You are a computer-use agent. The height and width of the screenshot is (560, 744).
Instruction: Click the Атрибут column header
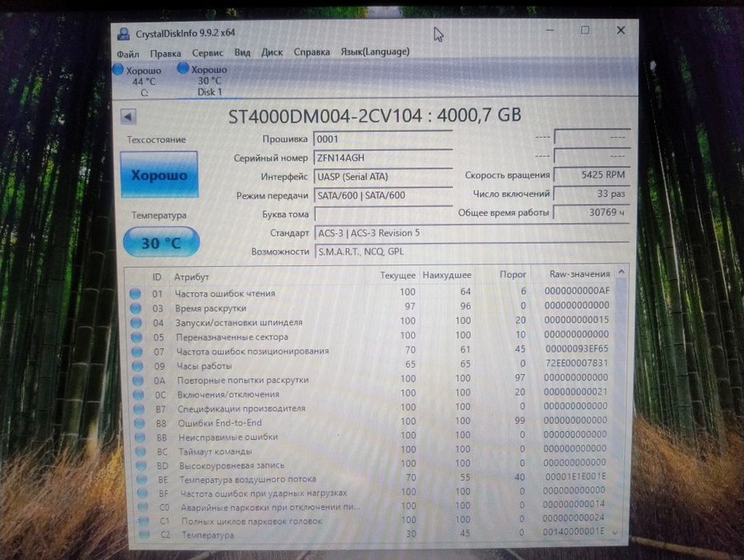[191, 277]
